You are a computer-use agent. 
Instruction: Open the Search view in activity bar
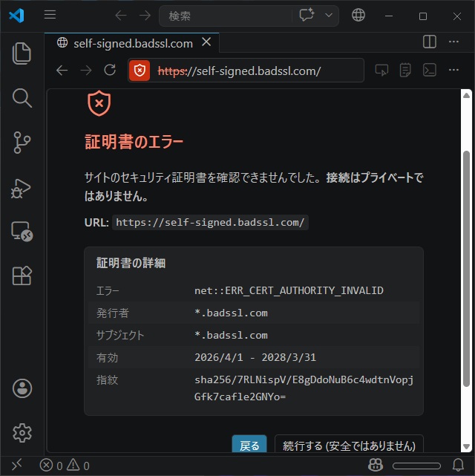(22, 97)
